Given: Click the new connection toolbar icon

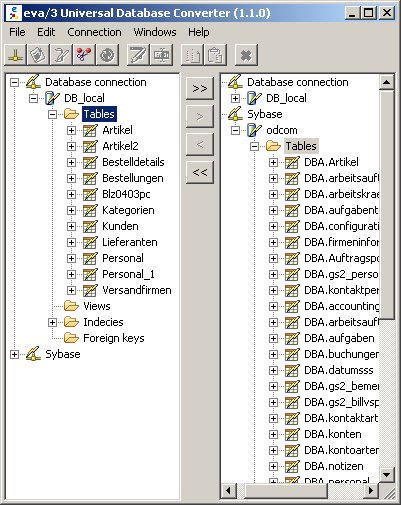Looking at the screenshot, I should [x=15, y=55].
